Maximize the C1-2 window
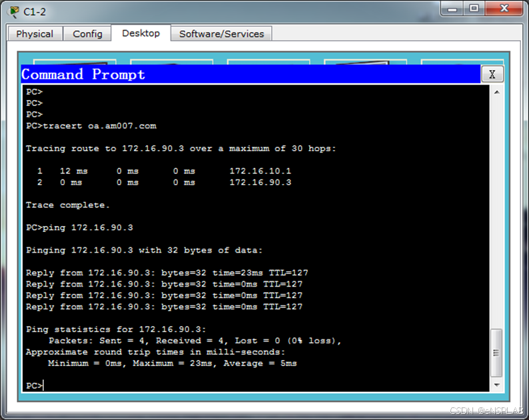Image resolution: width=529 pixels, height=420 pixels. click(474, 8)
